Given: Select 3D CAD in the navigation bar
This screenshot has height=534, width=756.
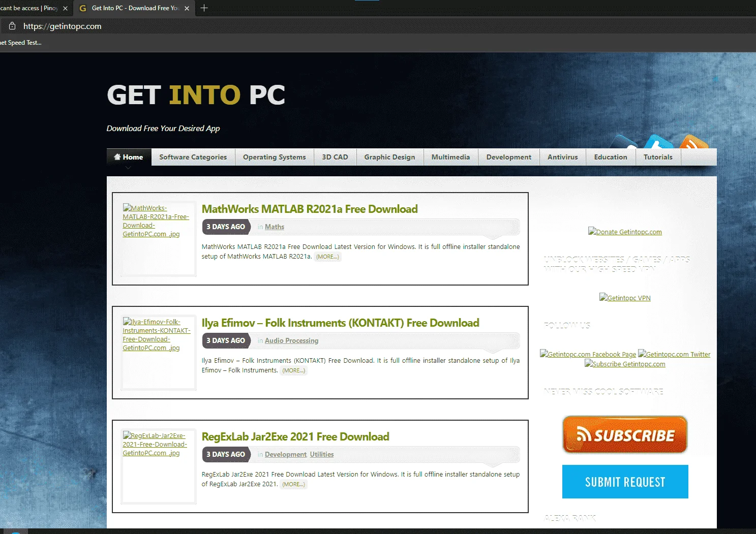Looking at the screenshot, I should [x=335, y=157].
